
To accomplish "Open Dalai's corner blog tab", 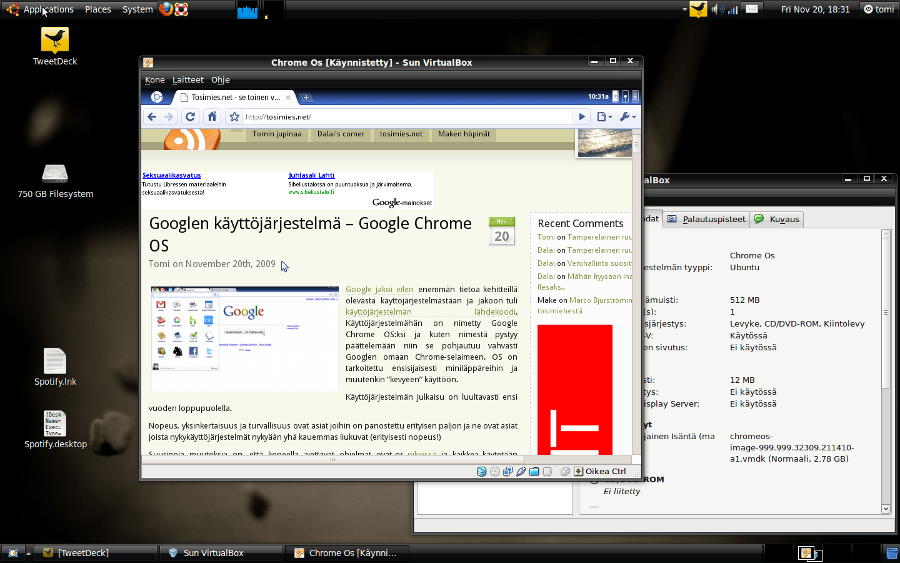I will click(x=341, y=134).
